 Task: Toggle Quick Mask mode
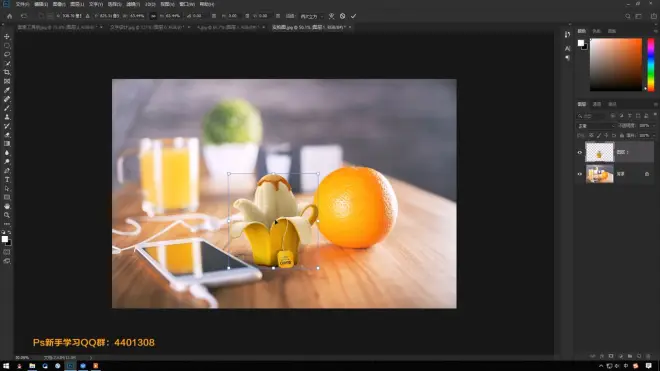tap(7, 252)
